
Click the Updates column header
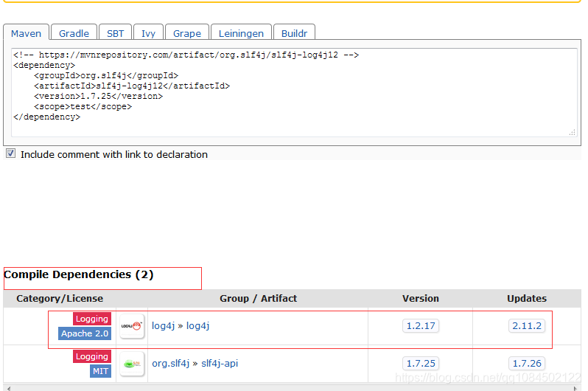[x=527, y=299]
